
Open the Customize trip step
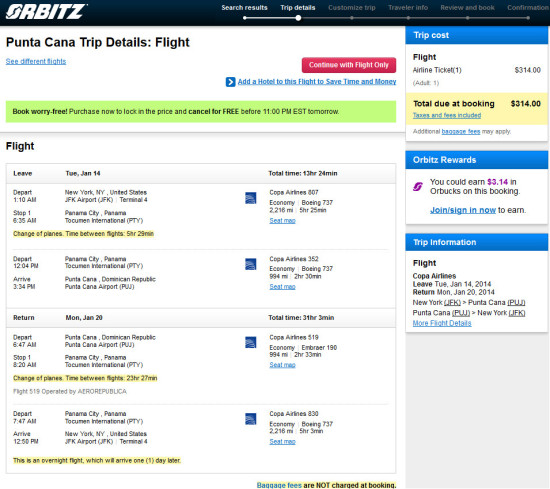coord(352,8)
